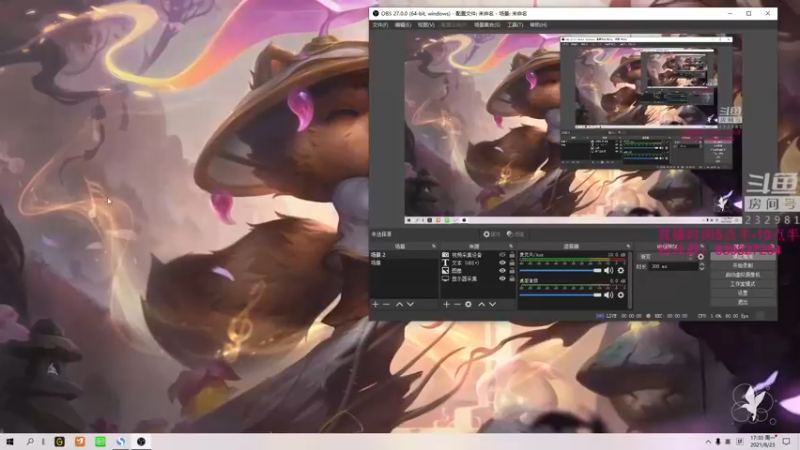
Task: Adjust the 桌面音频 volume slider
Action: [560, 295]
